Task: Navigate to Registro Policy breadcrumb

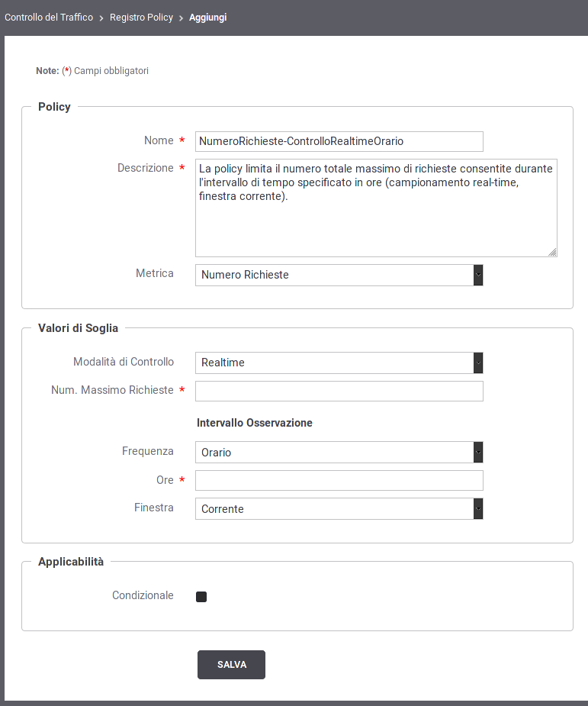Action: [141, 17]
